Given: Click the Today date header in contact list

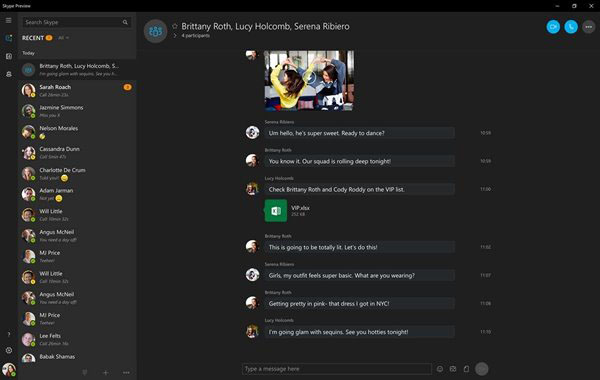Looking at the screenshot, I should tap(28, 53).
